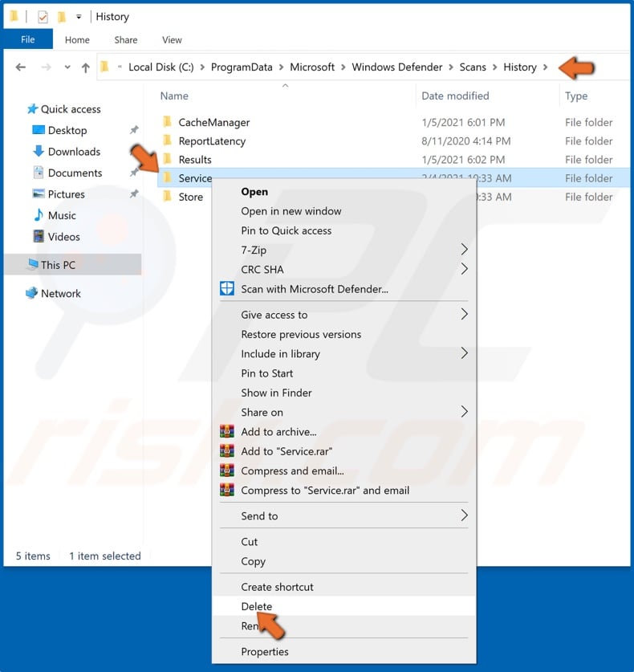
Task: Choose Cut from context menu
Action: [250, 542]
